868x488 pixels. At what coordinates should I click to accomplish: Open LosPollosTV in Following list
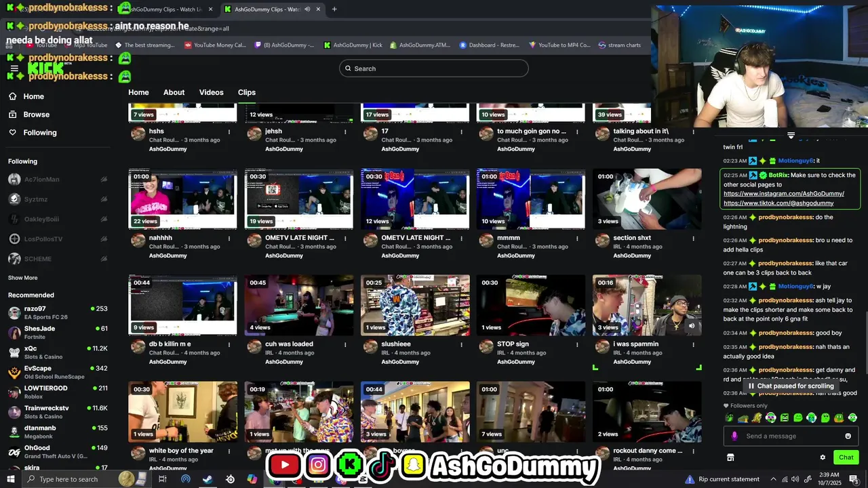coord(58,239)
